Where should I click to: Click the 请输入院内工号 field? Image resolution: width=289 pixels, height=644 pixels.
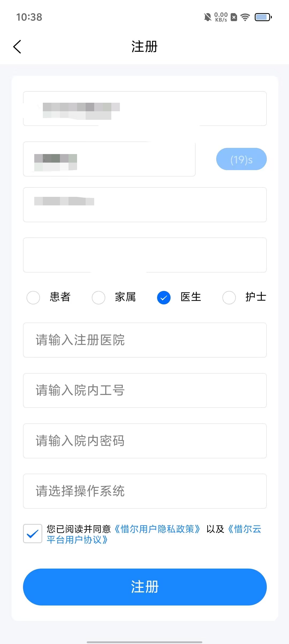145,390
